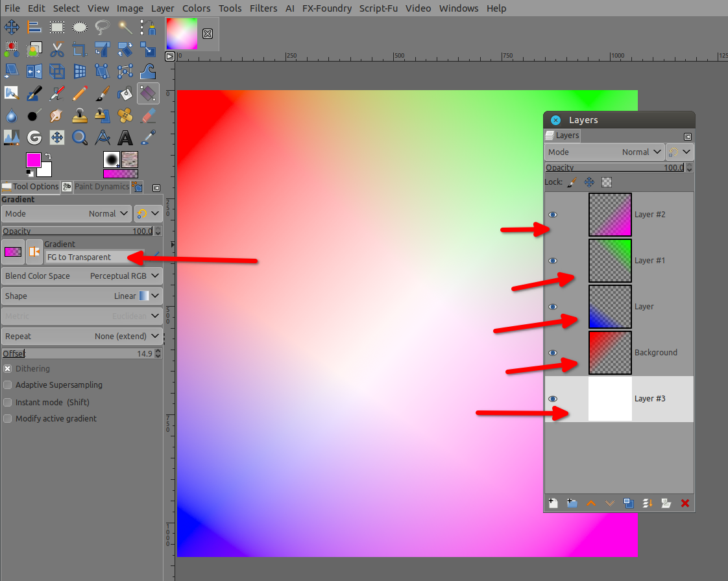The width and height of the screenshot is (728, 581).
Task: Enable Modify active gradient checkbox
Action: 8,419
